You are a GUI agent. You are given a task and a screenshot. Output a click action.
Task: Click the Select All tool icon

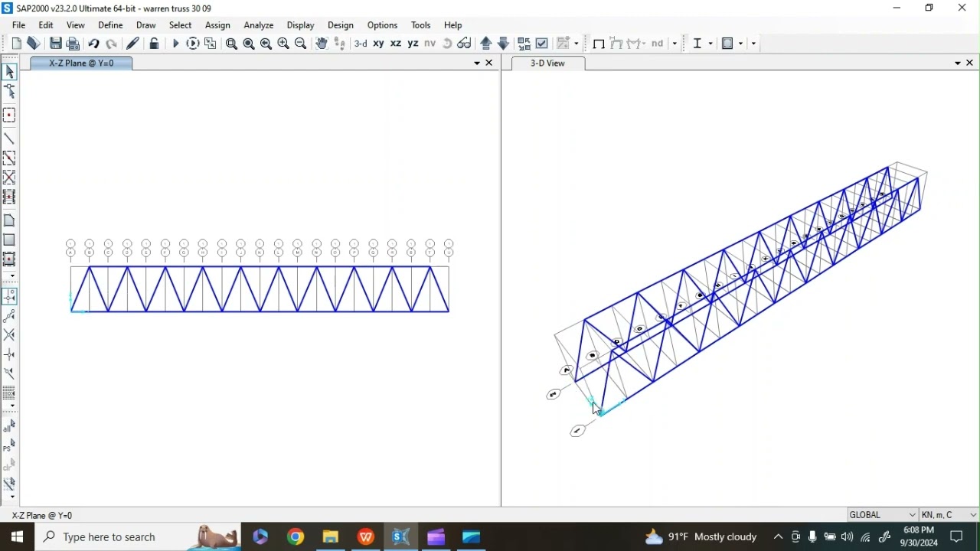9,427
